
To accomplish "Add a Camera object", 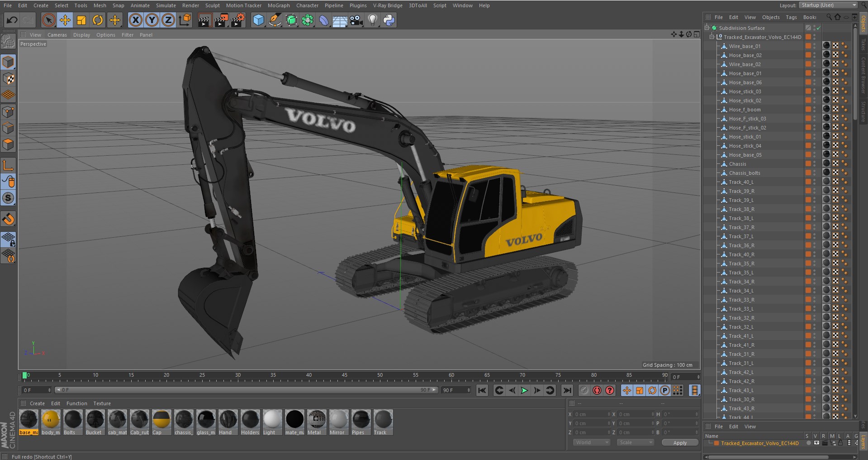I will [356, 20].
